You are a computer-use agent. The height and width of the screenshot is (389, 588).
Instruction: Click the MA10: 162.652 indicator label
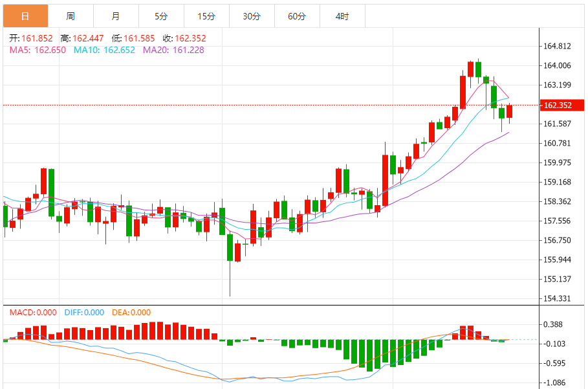click(x=104, y=50)
